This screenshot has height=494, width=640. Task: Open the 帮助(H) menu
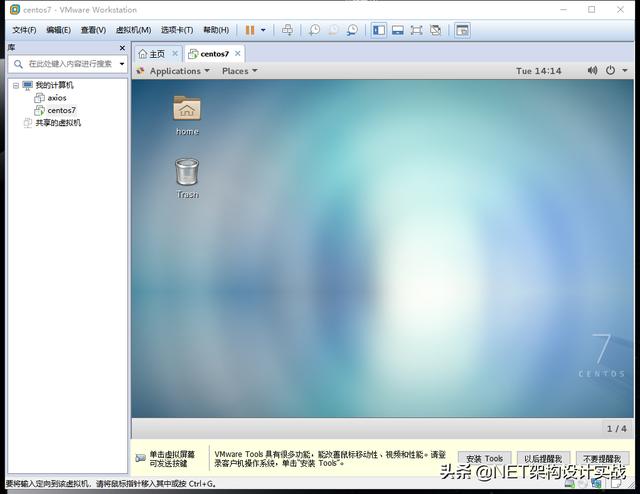[216, 30]
